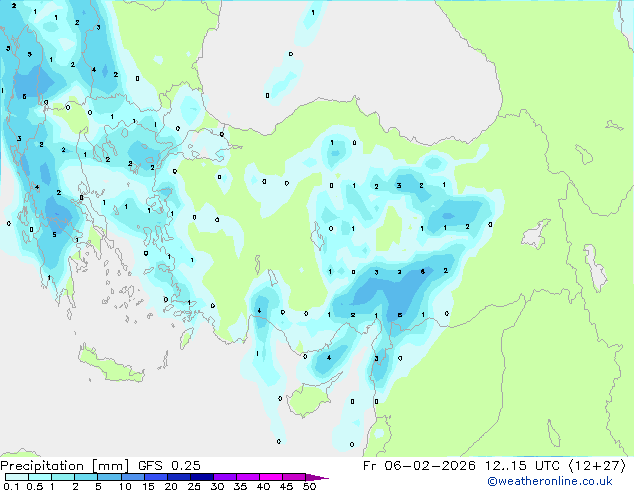Select the 5–10 mm legend color
This screenshot has height=490, width=634.
(x=109, y=477)
